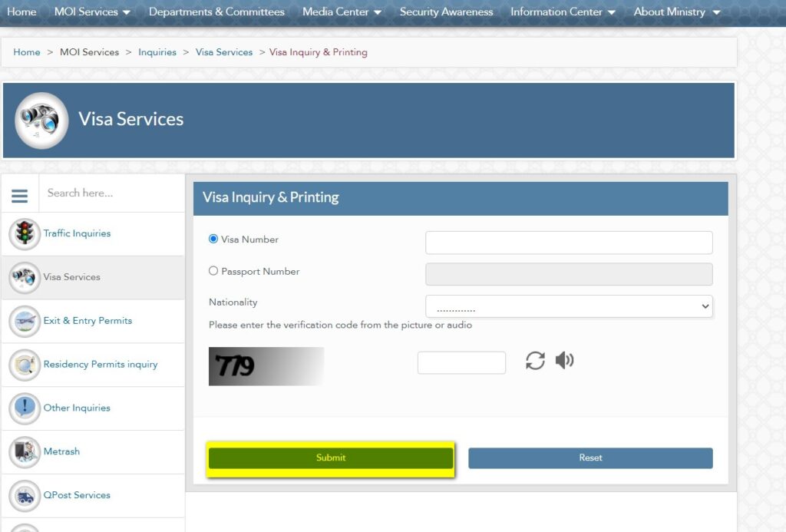The width and height of the screenshot is (786, 532).
Task: Refresh the verification code image
Action: (535, 361)
